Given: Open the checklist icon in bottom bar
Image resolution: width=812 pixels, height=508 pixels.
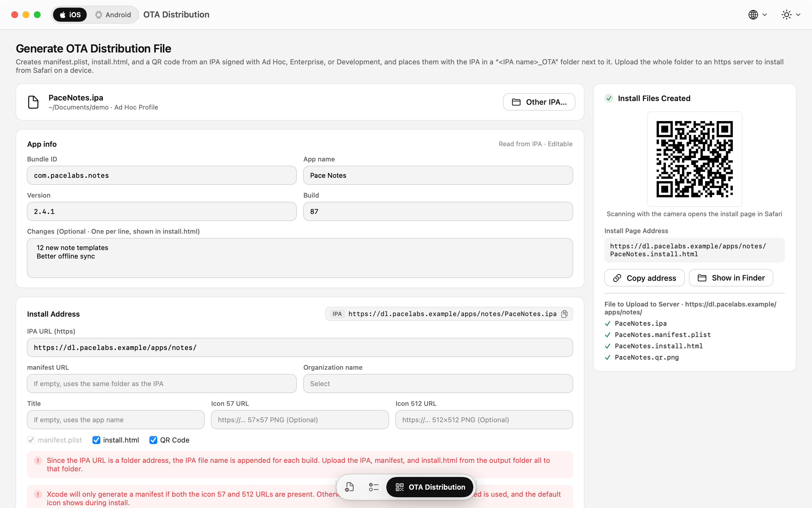Looking at the screenshot, I should point(374,487).
